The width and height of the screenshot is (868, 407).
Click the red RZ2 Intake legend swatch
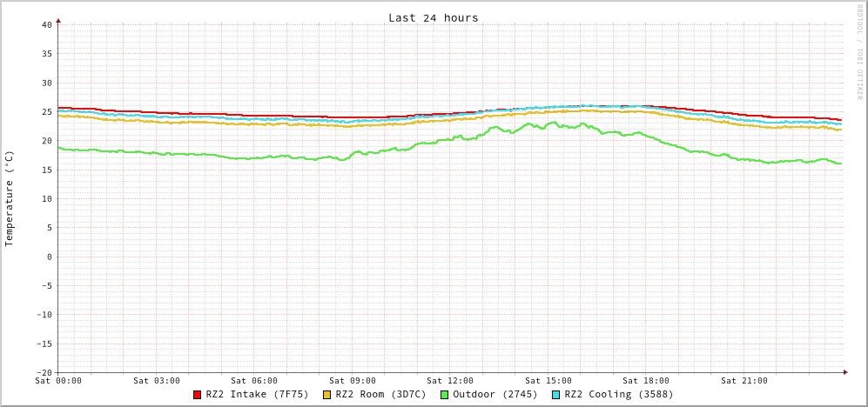(198, 395)
